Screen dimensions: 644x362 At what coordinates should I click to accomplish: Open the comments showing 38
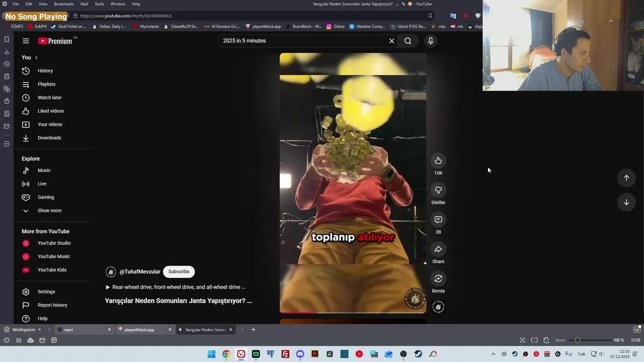(x=438, y=220)
